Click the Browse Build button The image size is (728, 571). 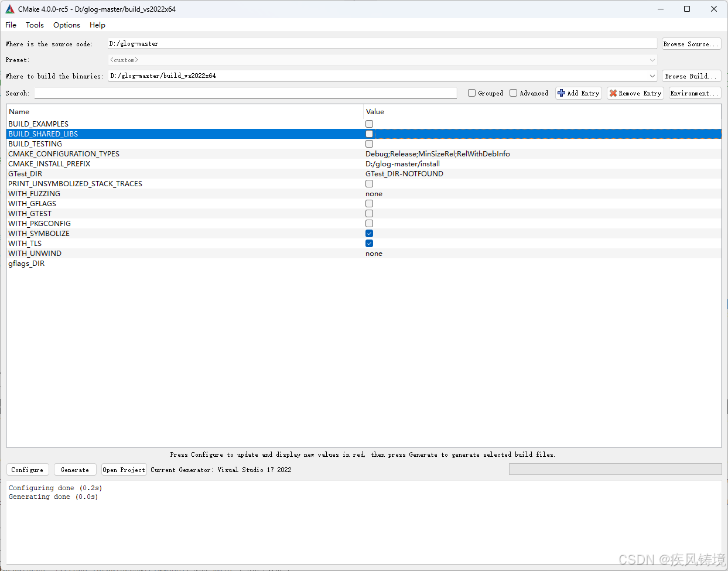[691, 76]
